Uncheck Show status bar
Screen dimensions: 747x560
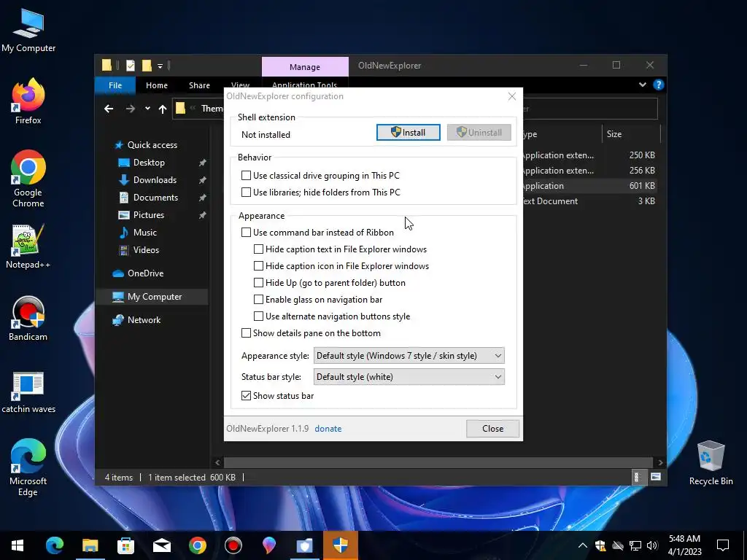pos(246,396)
